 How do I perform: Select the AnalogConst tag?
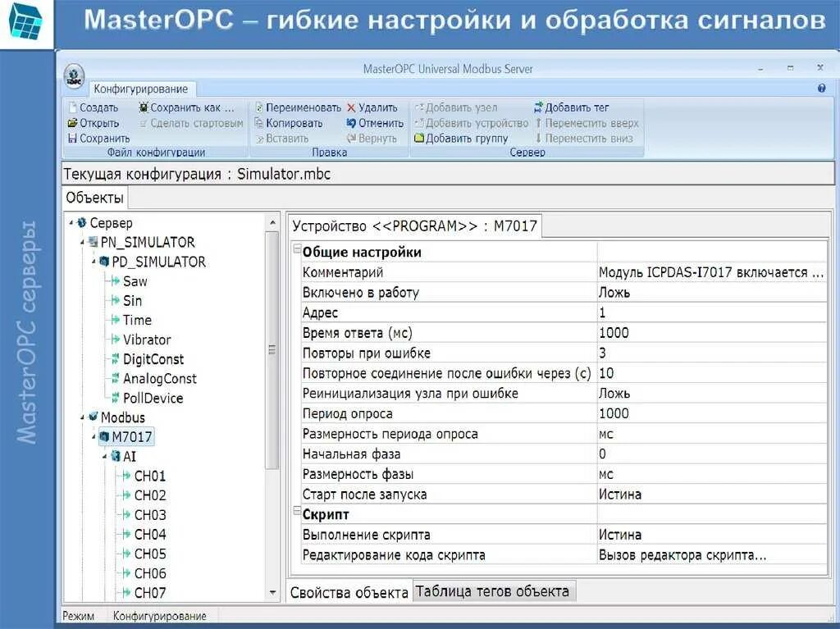click(x=160, y=378)
